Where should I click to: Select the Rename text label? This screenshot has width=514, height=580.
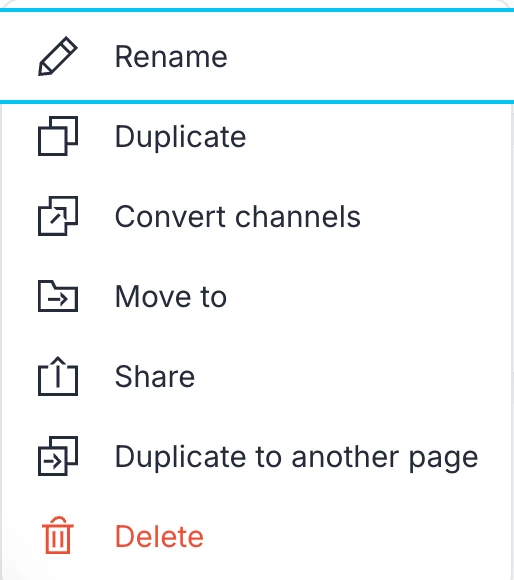171,57
